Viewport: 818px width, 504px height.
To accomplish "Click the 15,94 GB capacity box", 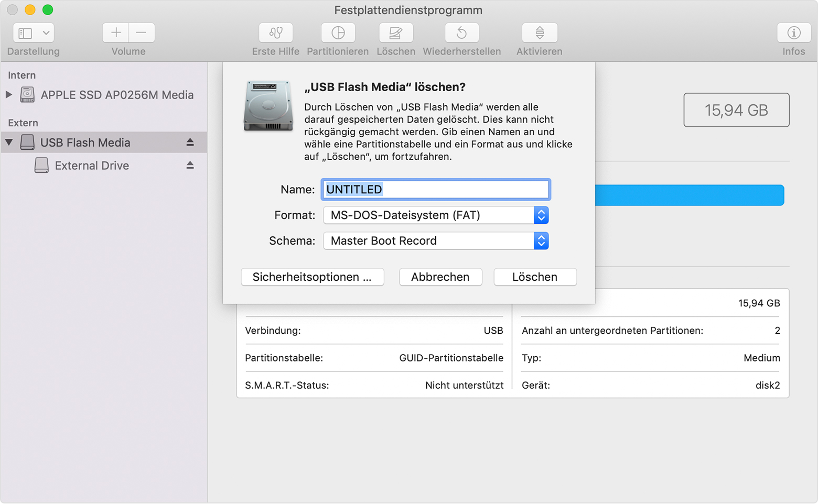I will 736,110.
